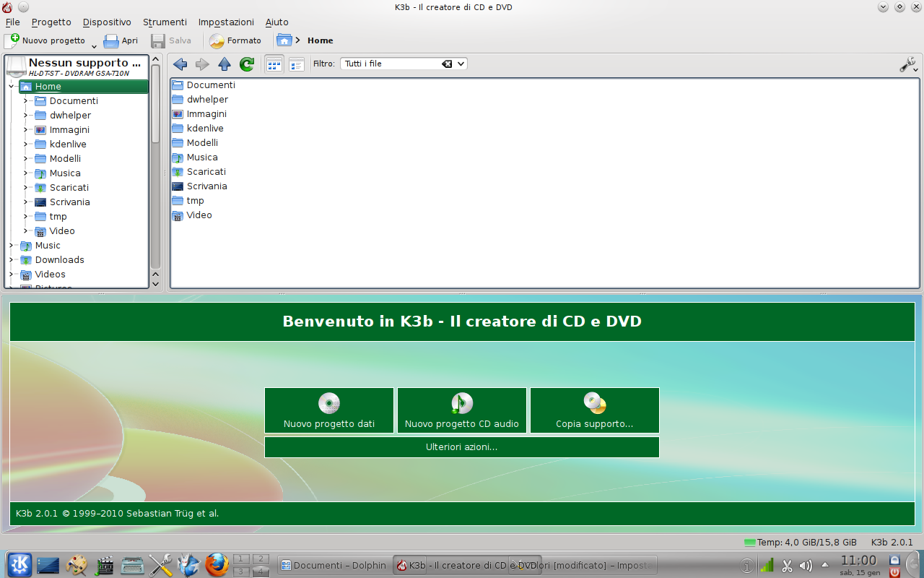Viewport: 924px width, 578px height.
Task: Click the Formato disc icon
Action: [x=217, y=41]
